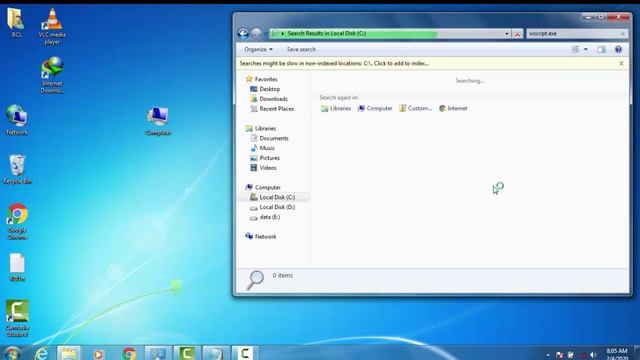The width and height of the screenshot is (640, 360).
Task: Open the Music library
Action: [x=262, y=148]
